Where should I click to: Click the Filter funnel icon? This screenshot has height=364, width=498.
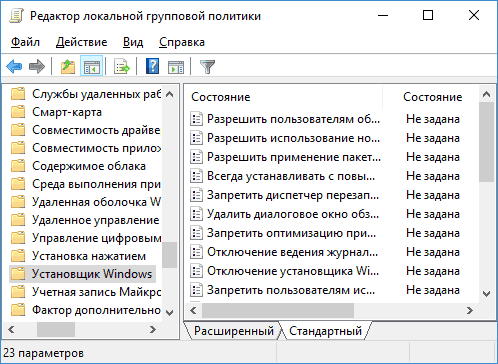tap(207, 67)
